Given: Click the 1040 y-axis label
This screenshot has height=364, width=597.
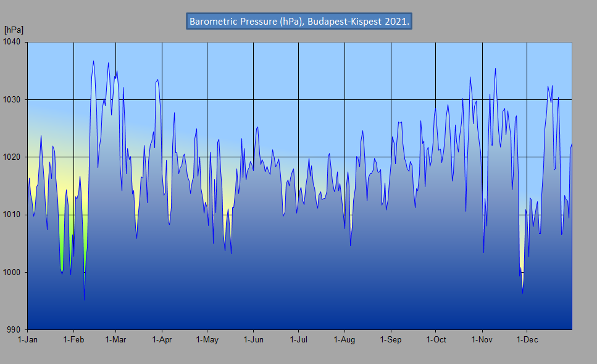Looking at the screenshot, I should tap(12, 42).
